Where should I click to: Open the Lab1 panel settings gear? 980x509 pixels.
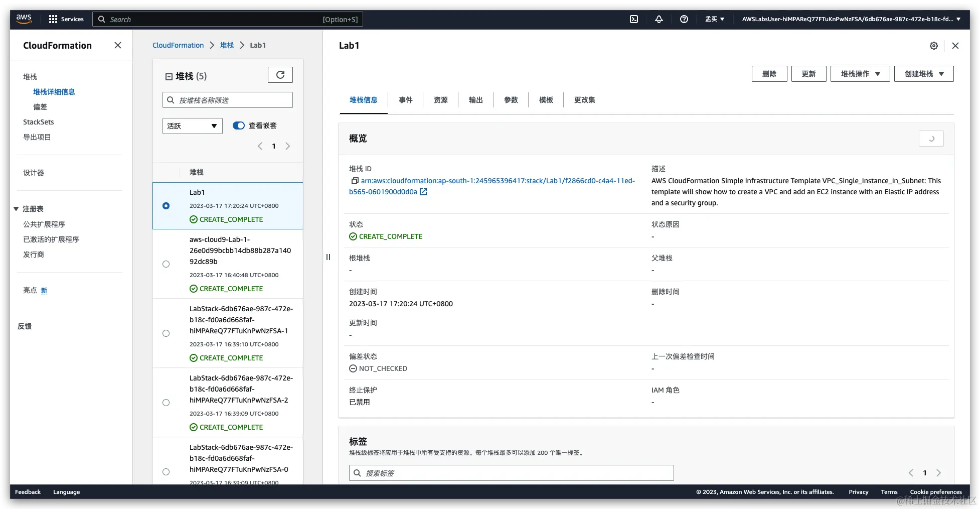pos(934,46)
